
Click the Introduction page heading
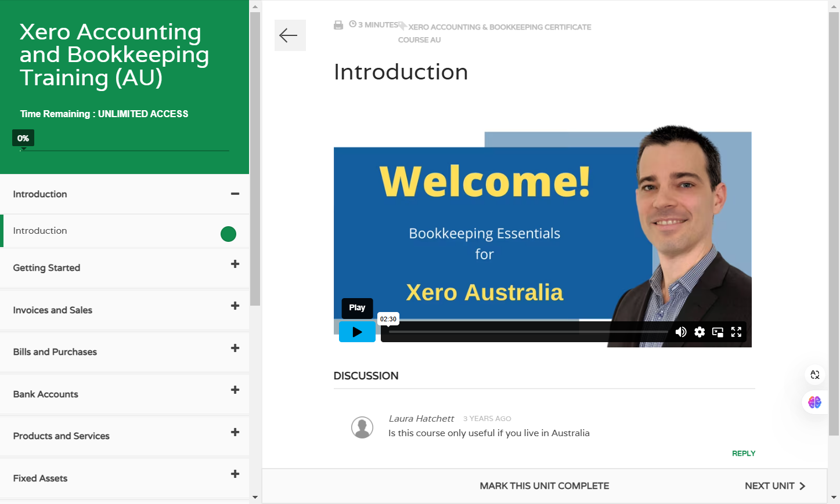pos(401,72)
